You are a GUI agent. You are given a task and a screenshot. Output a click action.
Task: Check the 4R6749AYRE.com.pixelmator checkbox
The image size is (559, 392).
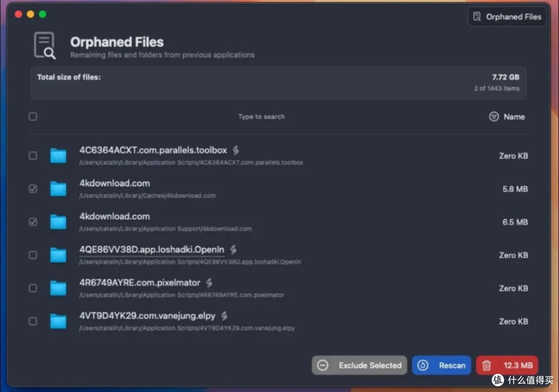pos(33,288)
